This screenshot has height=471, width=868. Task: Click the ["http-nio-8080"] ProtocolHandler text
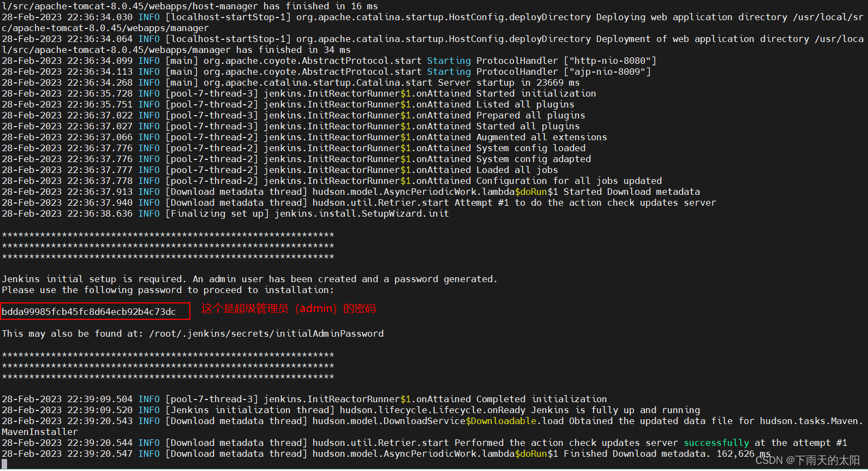(x=610, y=61)
